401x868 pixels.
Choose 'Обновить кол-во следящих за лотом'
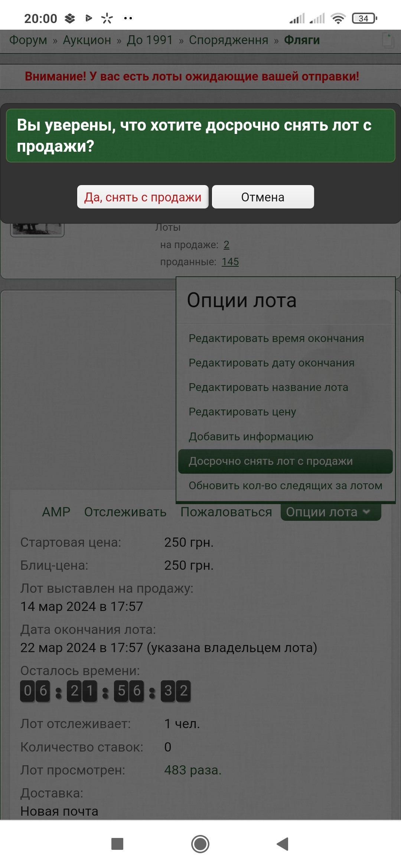pos(285,486)
